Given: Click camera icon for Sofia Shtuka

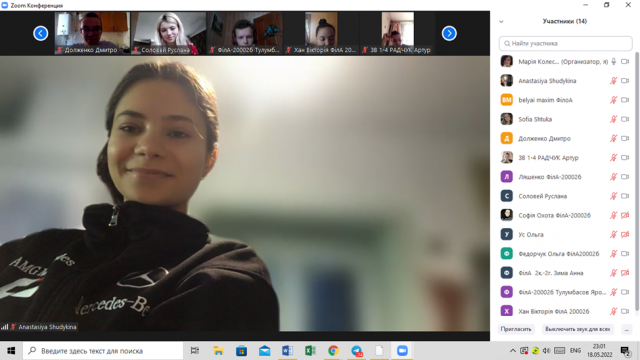Looking at the screenshot, I should tap(625, 119).
